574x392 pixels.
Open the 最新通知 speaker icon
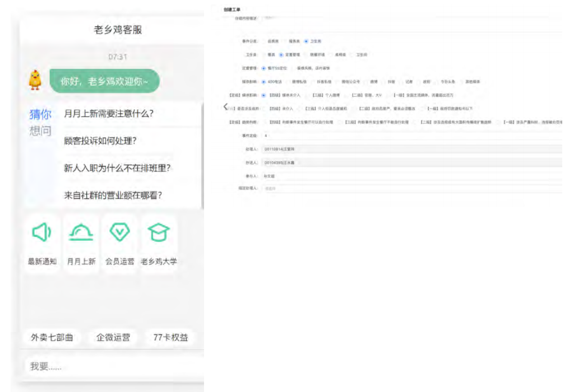[42, 232]
